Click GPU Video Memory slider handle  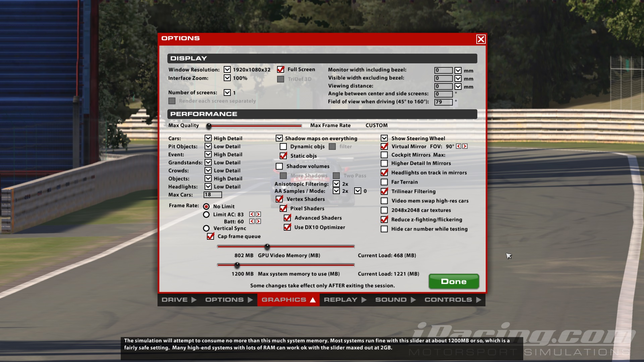(267, 247)
